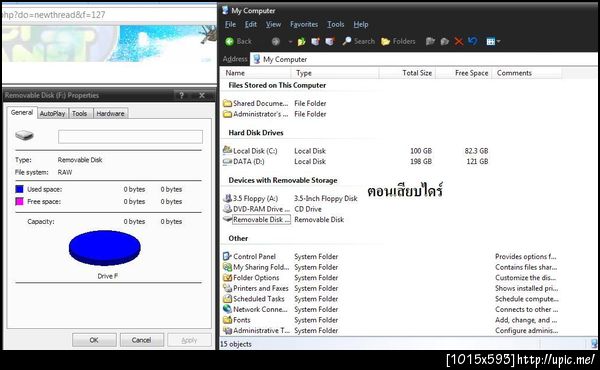Click the '15 objects' status bar text
The image size is (600, 370).
click(x=236, y=344)
